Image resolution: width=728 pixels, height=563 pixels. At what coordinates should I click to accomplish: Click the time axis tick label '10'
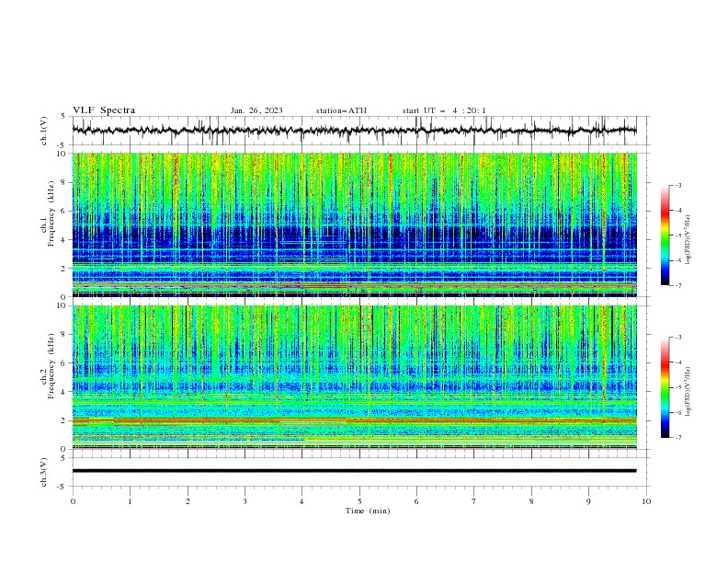646,501
